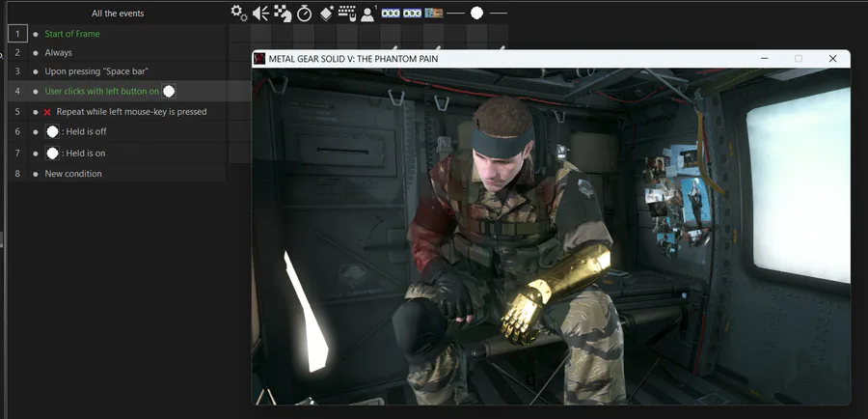868x419 pixels.
Task: Select event line number 8
Action: (x=17, y=174)
